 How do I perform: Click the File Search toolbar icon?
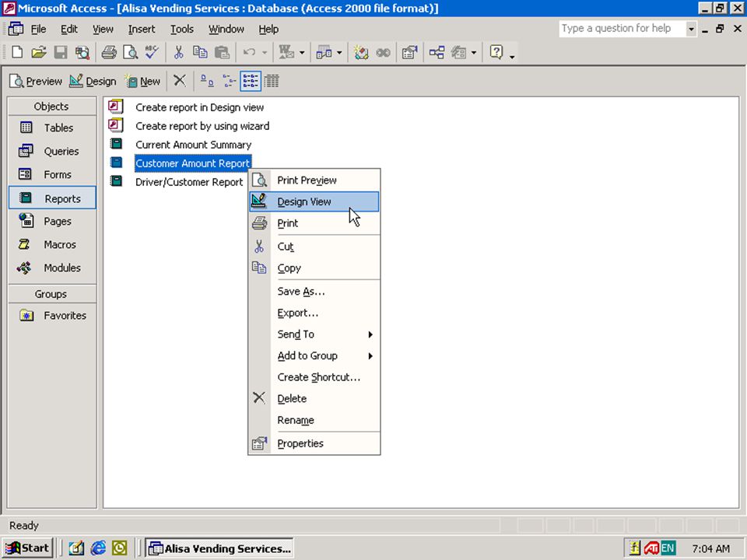82,52
